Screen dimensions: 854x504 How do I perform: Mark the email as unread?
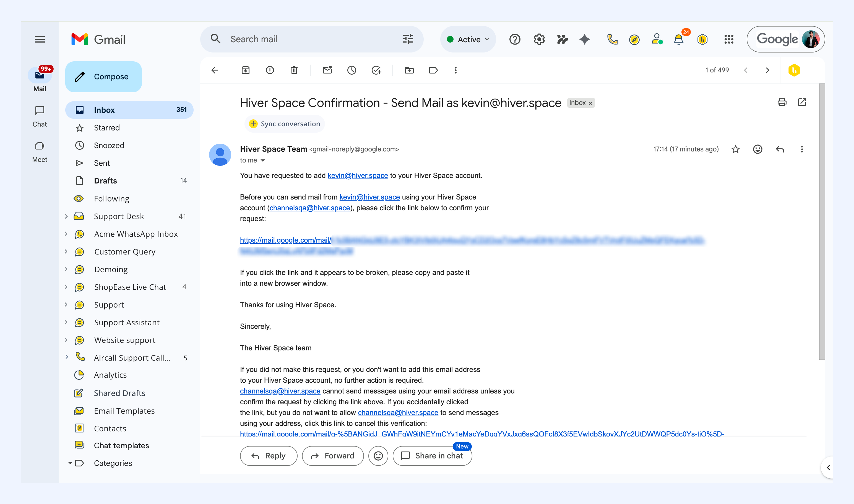coord(327,70)
